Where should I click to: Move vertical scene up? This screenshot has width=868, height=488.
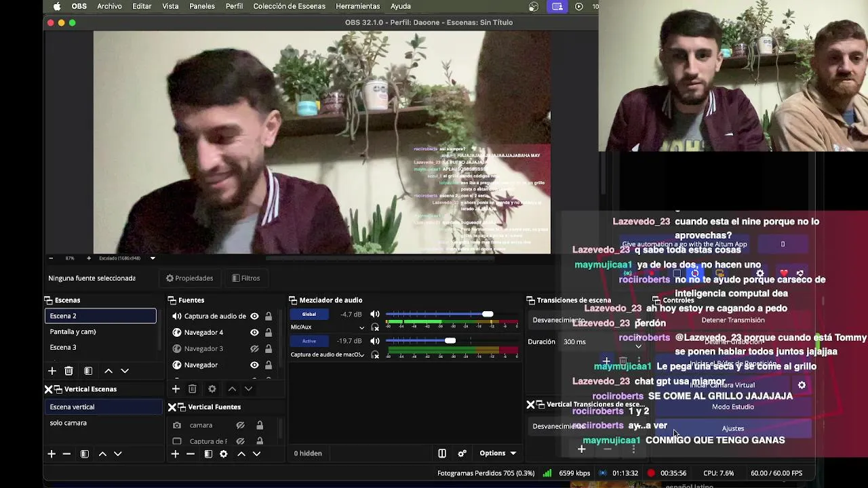pos(102,453)
